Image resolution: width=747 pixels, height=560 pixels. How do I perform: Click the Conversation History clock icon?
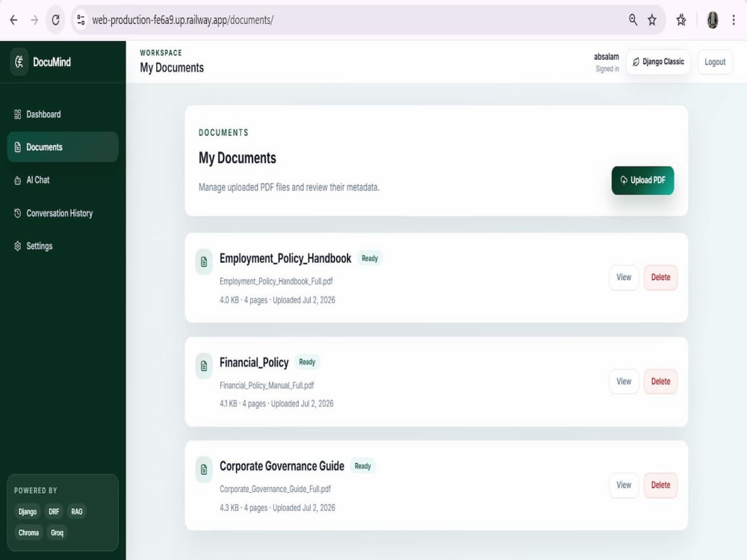pos(18,214)
